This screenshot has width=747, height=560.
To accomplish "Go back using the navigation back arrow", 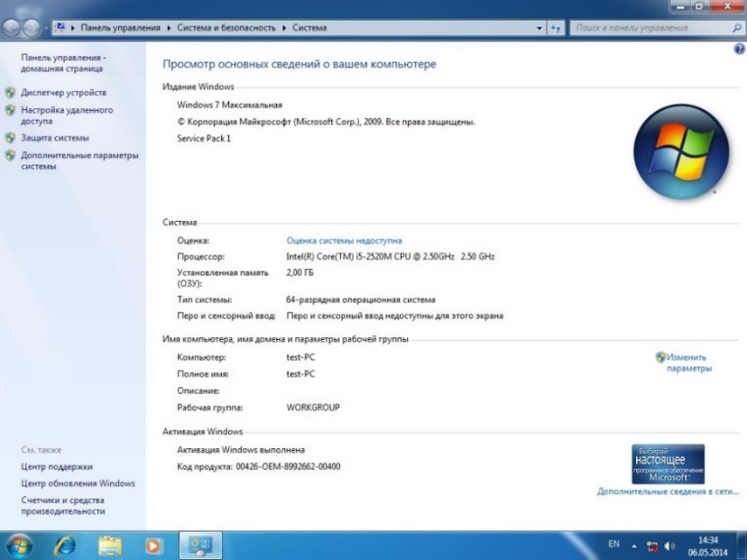I will pos(12,27).
